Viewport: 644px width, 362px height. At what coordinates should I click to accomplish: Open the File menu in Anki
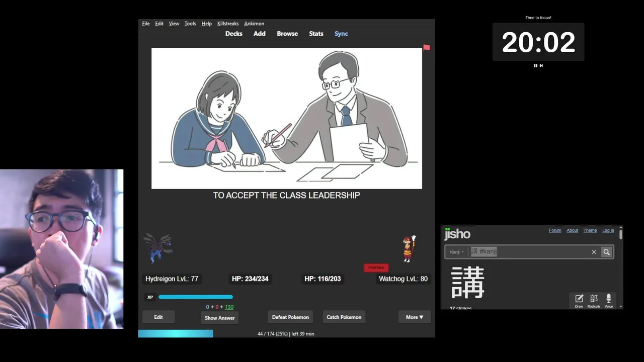(x=146, y=24)
